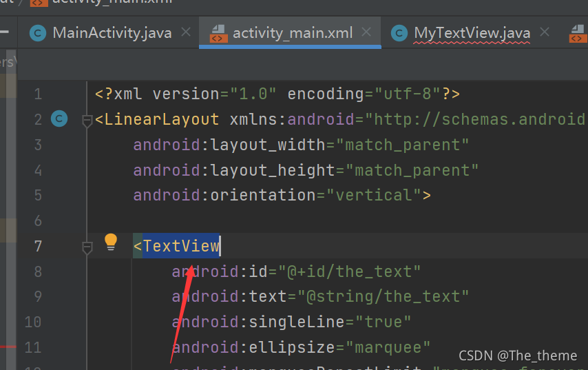
Task: Select the activity_main.xml tab
Action: [289, 33]
